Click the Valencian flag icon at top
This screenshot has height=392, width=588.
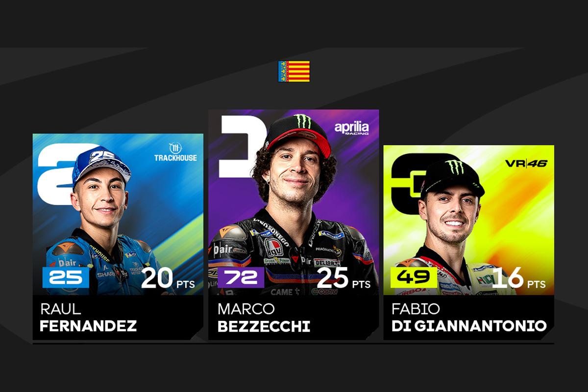[294, 71]
